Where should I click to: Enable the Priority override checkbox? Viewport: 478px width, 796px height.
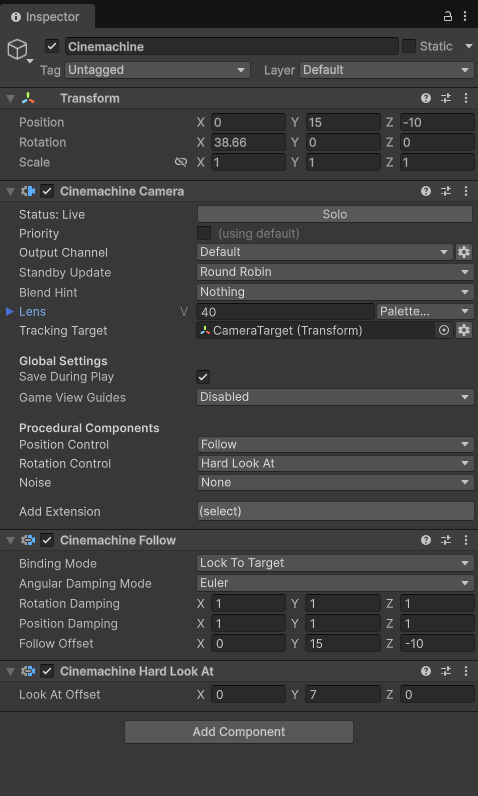[204, 233]
